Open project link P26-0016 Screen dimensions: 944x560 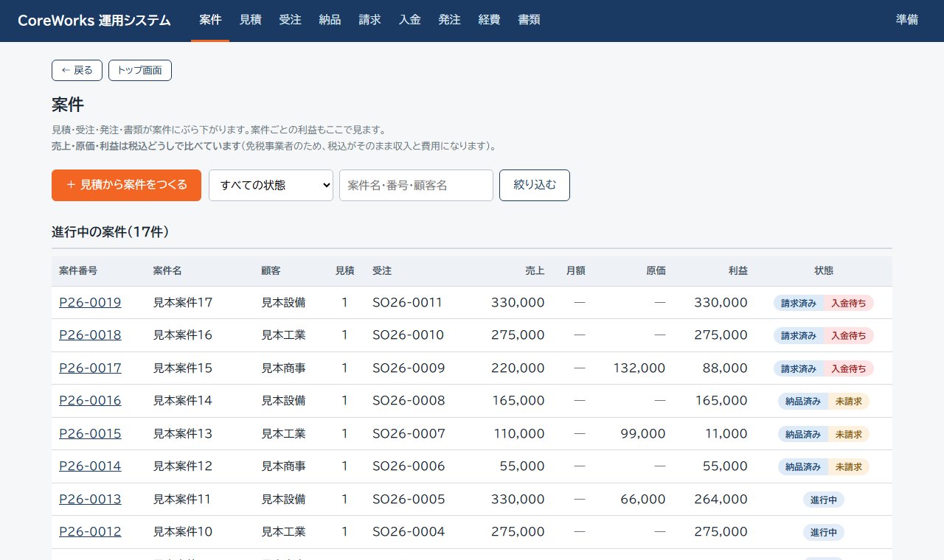click(90, 400)
